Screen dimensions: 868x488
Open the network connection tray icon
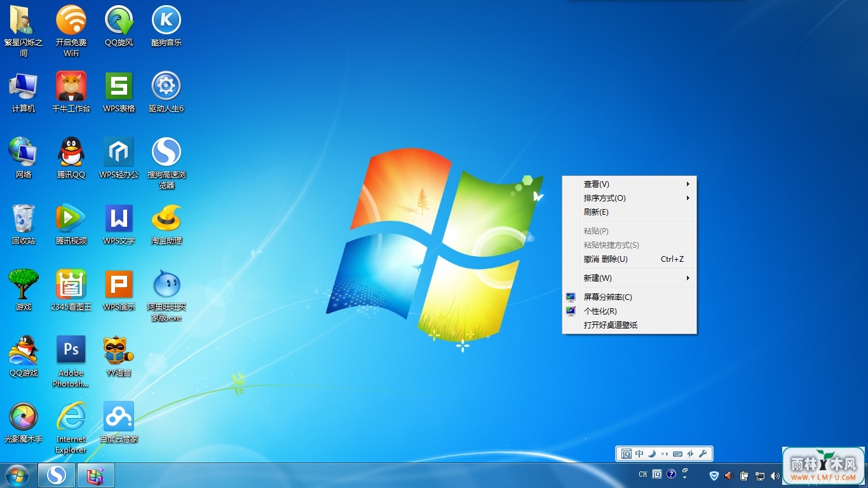click(759, 475)
